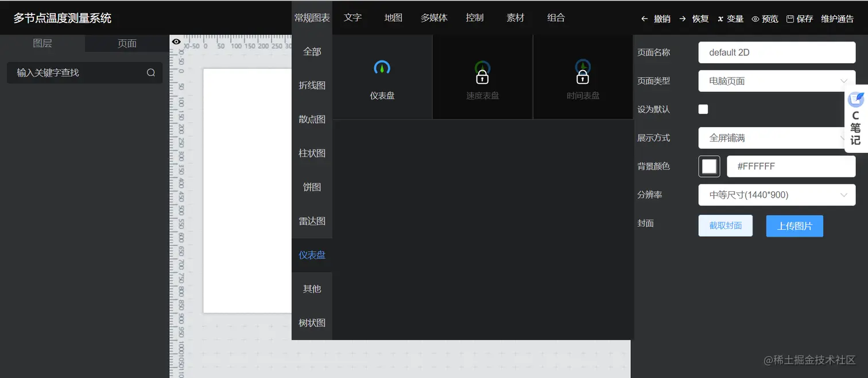
Task: Click the white background color swatch
Action: coord(710,166)
